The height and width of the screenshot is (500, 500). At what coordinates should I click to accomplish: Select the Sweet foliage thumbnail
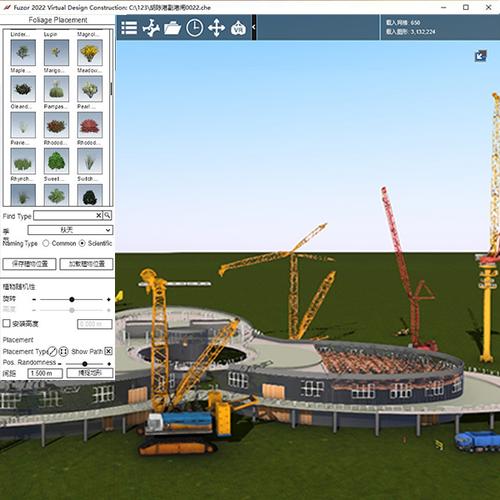pyautogui.click(x=56, y=195)
